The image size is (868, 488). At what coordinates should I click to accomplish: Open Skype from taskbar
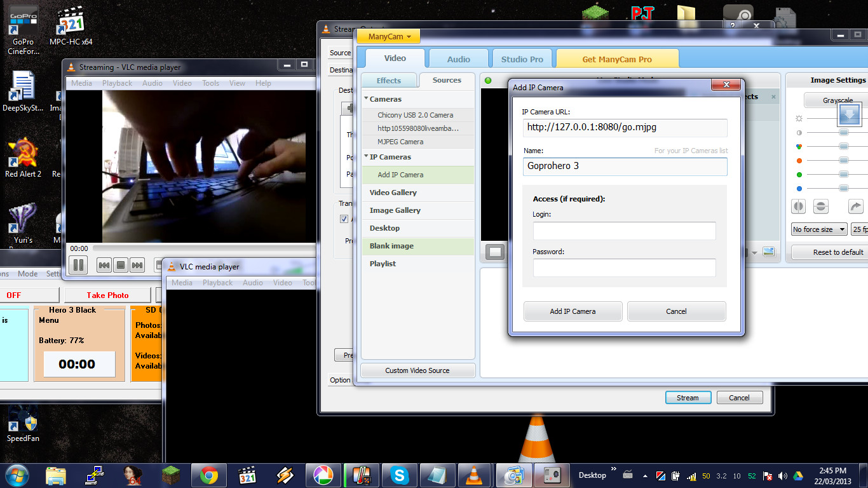400,475
